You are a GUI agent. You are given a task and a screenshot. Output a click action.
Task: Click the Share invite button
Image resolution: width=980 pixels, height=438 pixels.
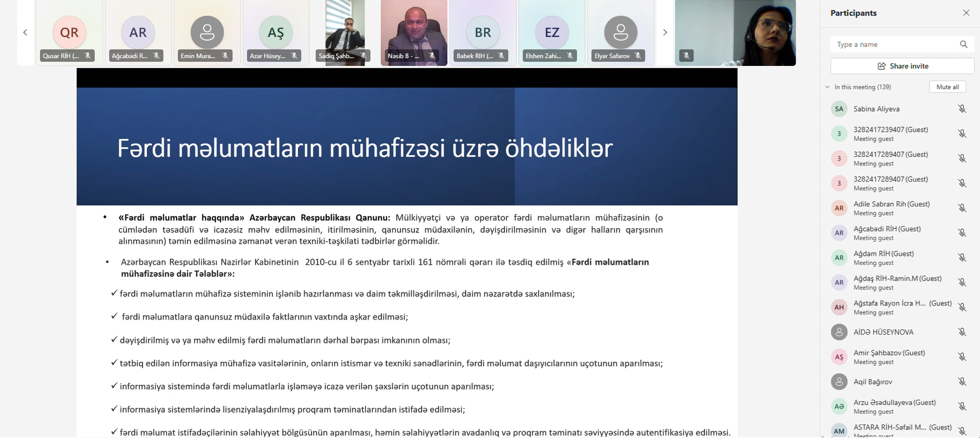(902, 66)
